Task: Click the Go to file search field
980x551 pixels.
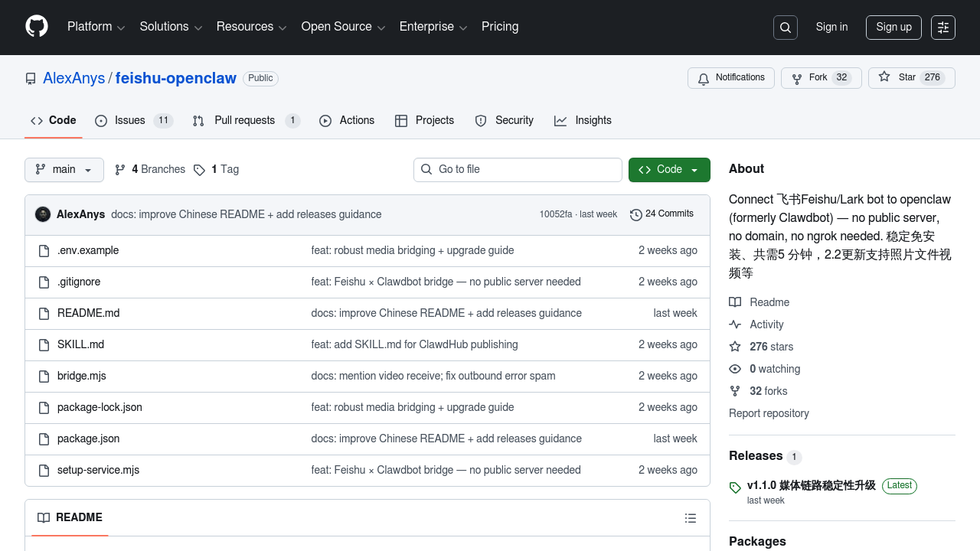Action: (x=518, y=170)
